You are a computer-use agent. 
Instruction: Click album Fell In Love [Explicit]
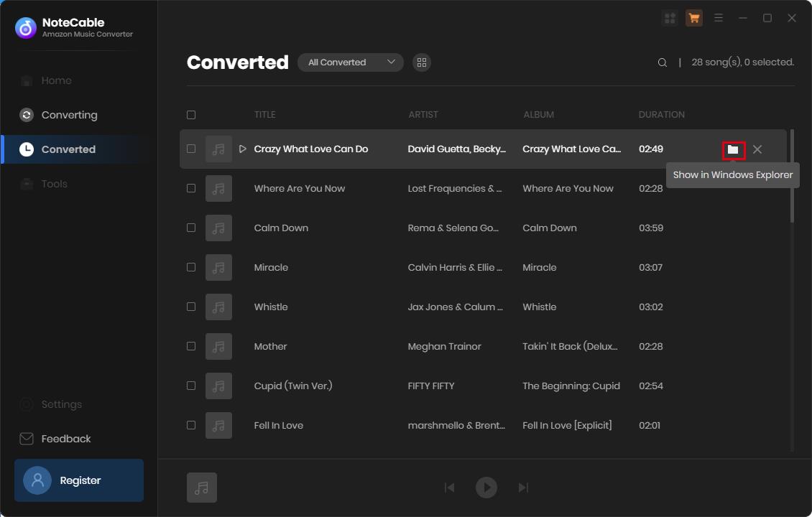coord(567,425)
